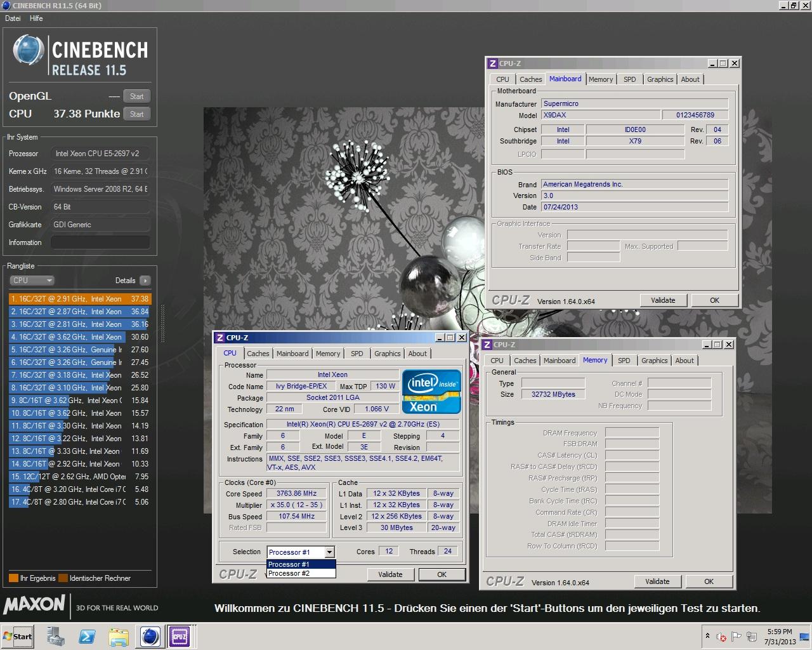Click the orange Ihr Ergebnis legend swatch
This screenshot has width=812, height=650.
coord(13,578)
